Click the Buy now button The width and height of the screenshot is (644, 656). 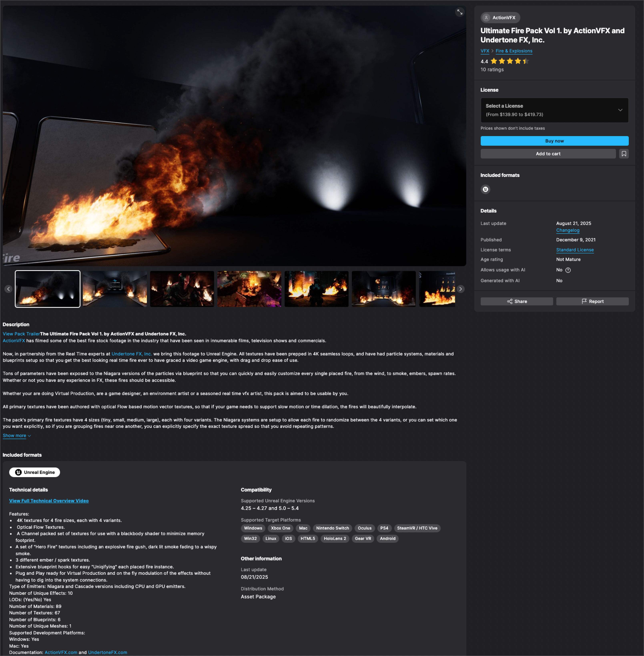[x=554, y=141]
